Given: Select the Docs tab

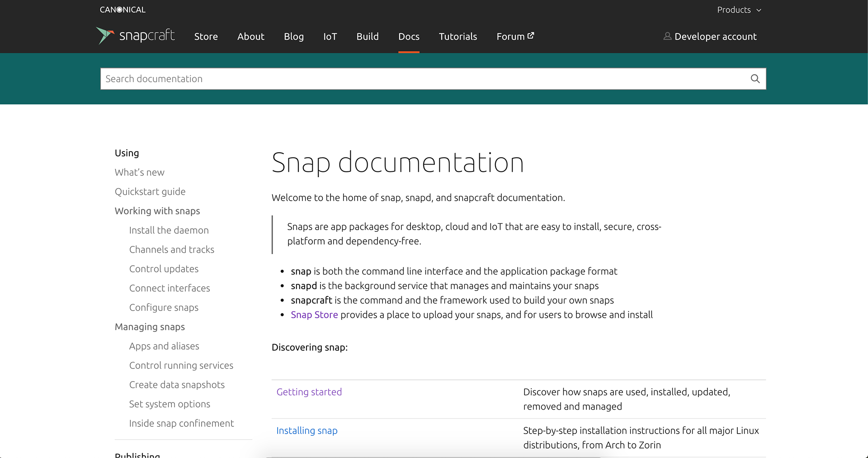Looking at the screenshot, I should [x=409, y=37].
